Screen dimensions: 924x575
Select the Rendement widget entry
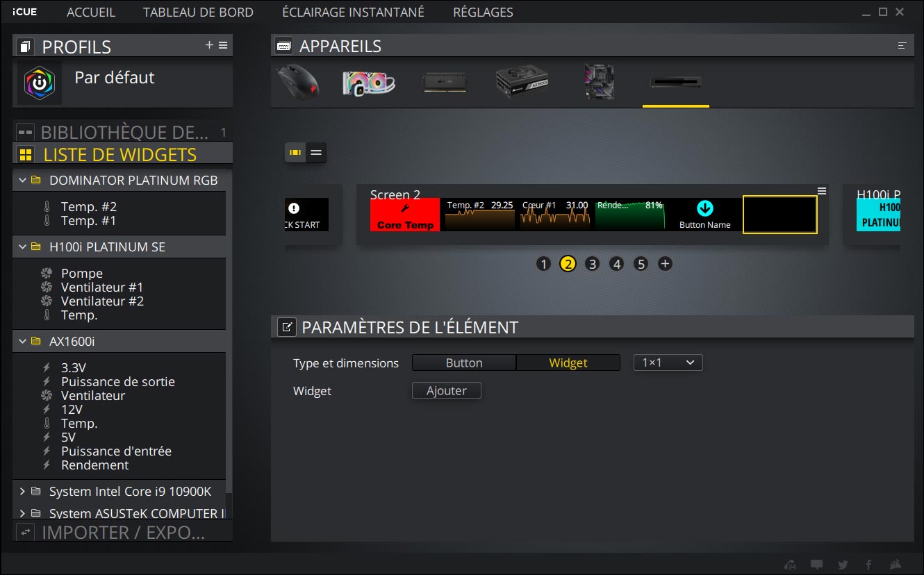click(x=95, y=465)
